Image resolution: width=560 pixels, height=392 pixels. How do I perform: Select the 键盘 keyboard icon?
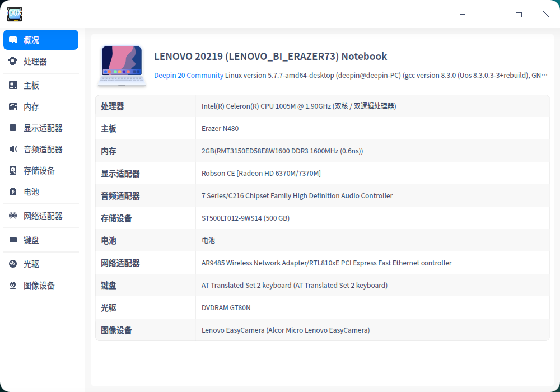coord(12,240)
